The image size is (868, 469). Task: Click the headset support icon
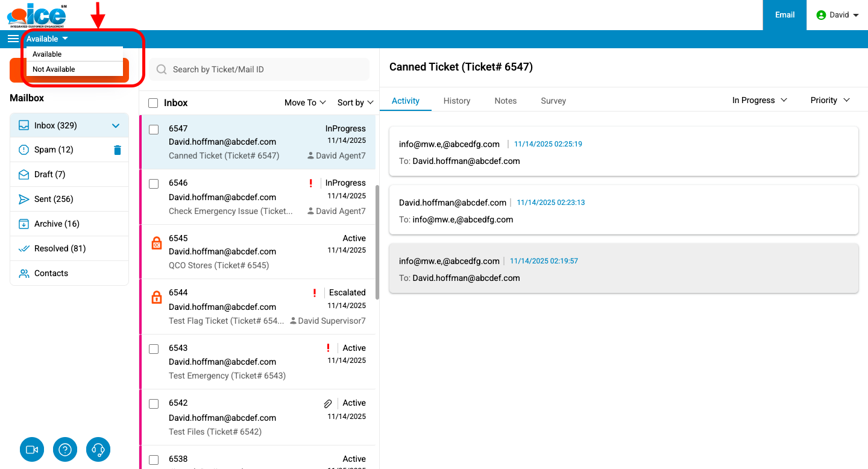click(99, 450)
